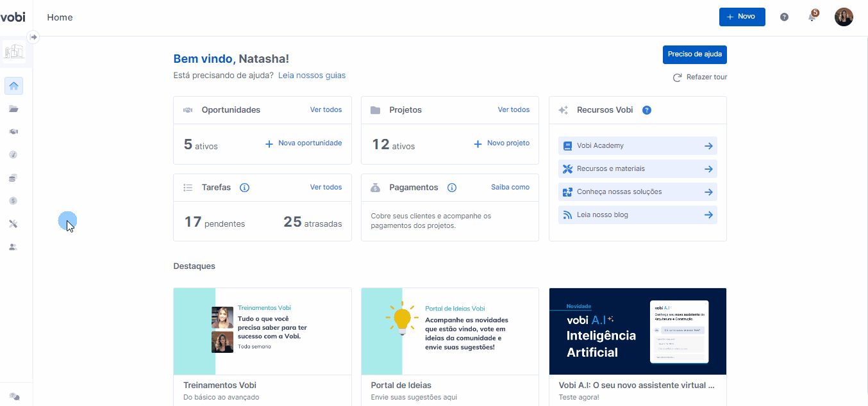868x406 pixels.
Task: Open the Portal de Ideias highlight image
Action: coord(450,331)
